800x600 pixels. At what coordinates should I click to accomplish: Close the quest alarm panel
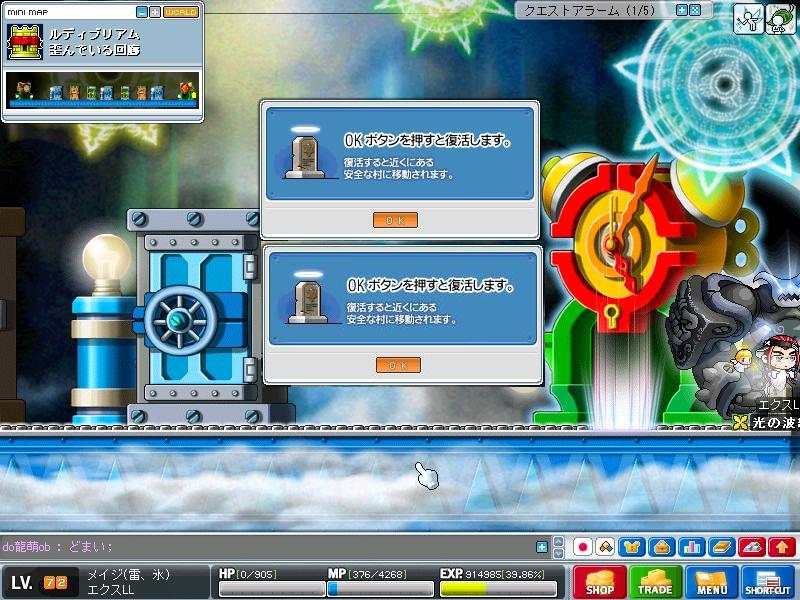click(x=695, y=10)
